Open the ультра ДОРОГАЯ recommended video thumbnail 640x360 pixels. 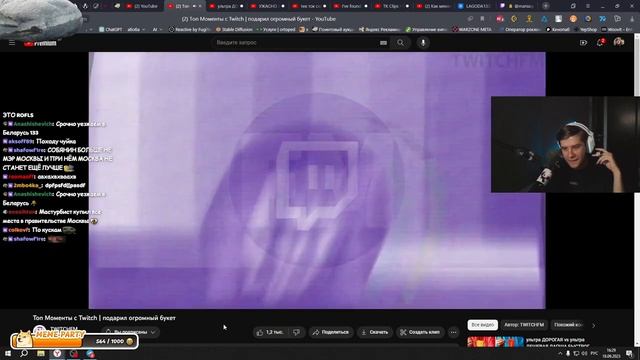(495, 342)
